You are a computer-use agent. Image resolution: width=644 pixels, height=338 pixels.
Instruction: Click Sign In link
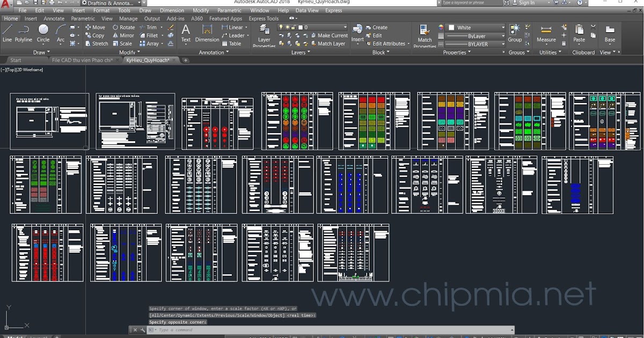(x=526, y=3)
